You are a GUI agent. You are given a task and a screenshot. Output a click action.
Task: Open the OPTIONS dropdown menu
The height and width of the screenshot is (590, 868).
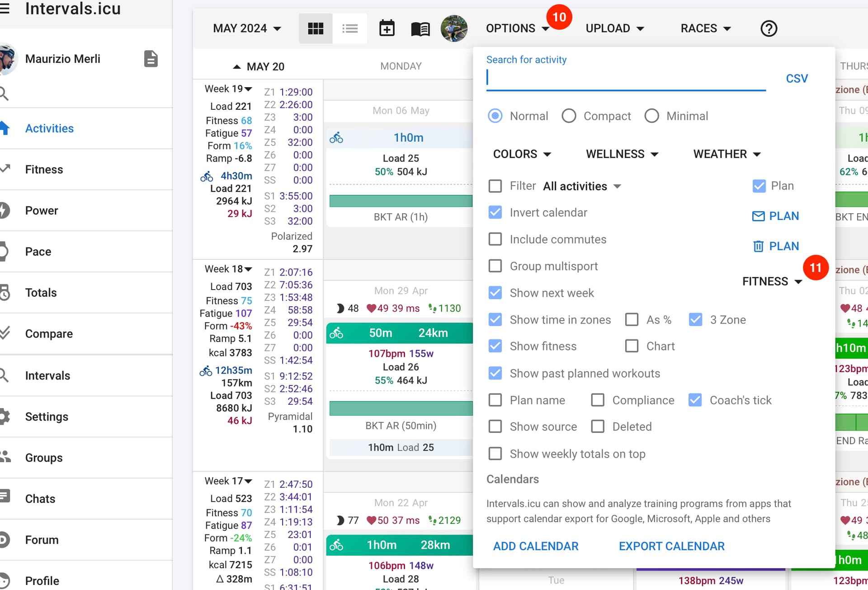(517, 28)
